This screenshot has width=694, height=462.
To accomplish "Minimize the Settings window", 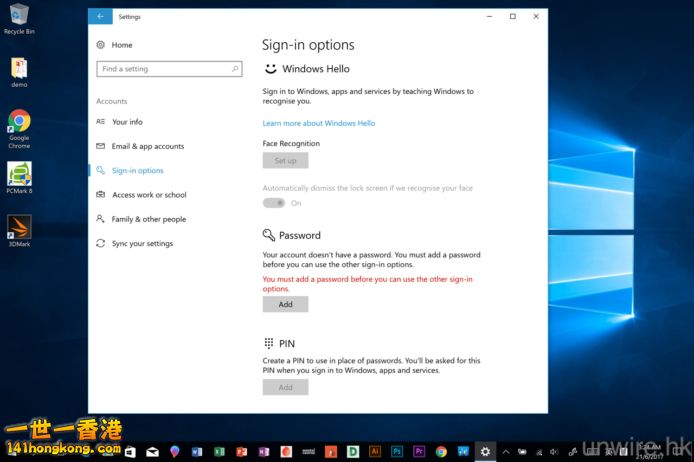I will 490,16.
